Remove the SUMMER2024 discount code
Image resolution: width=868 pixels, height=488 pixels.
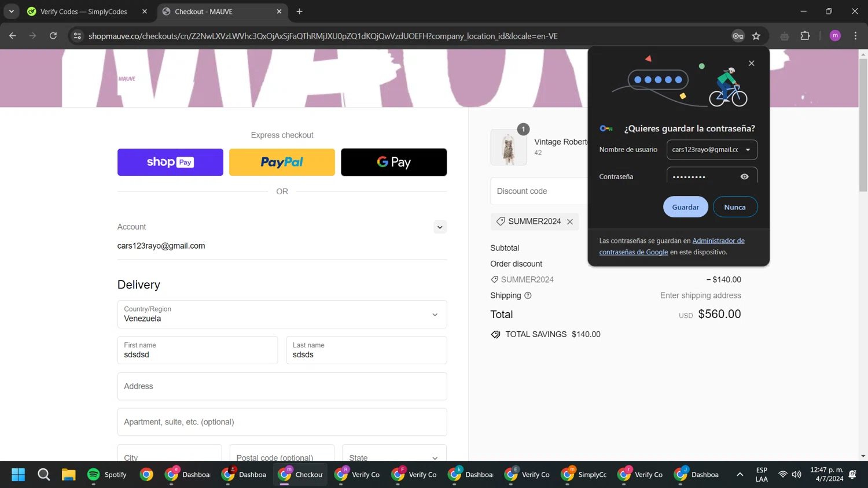coord(570,221)
